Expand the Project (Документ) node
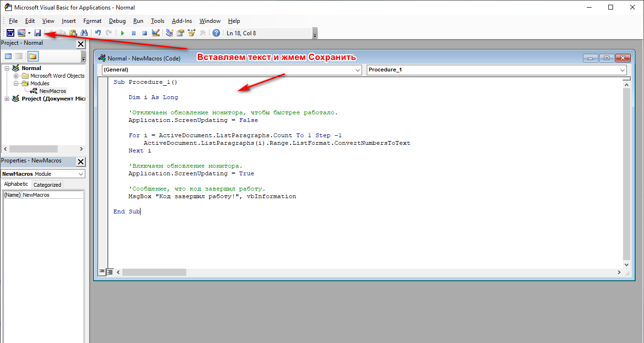 (x=7, y=99)
